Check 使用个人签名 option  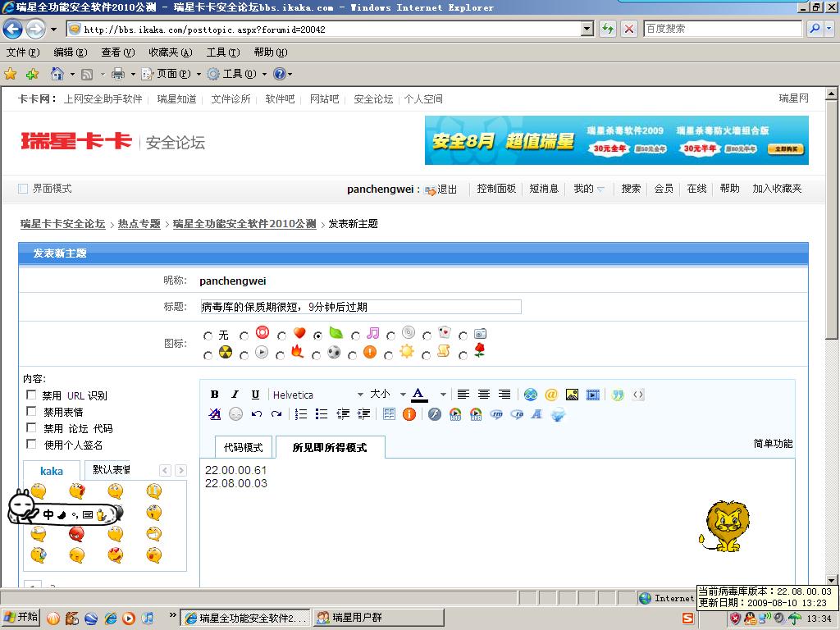coord(31,444)
